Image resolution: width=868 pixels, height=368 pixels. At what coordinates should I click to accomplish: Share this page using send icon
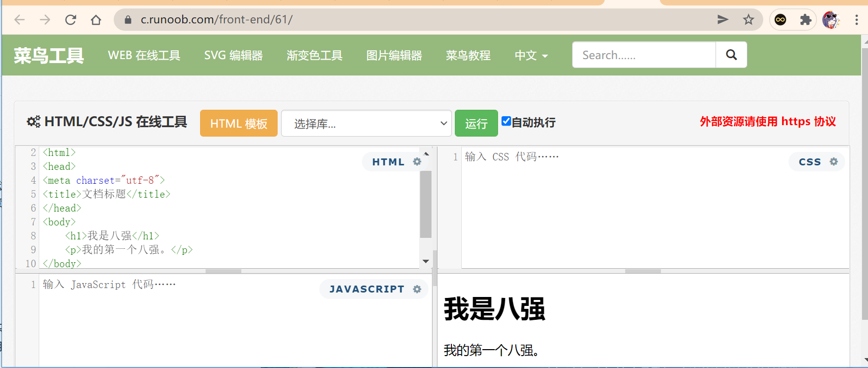[x=723, y=19]
